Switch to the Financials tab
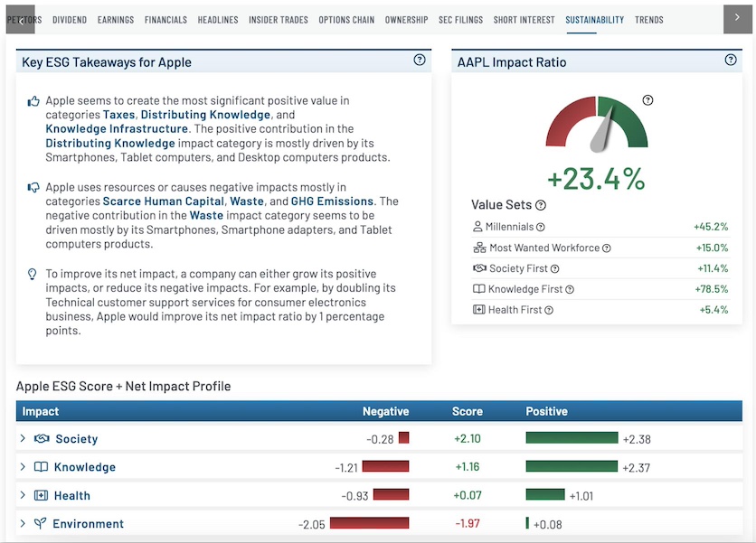This screenshot has height=543, width=756. [x=165, y=20]
